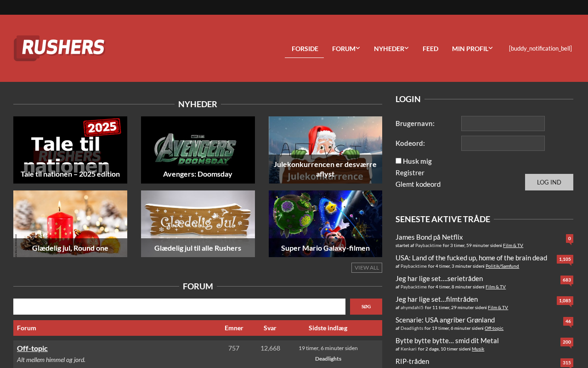Click the 1,105 reply count badge

click(565, 259)
